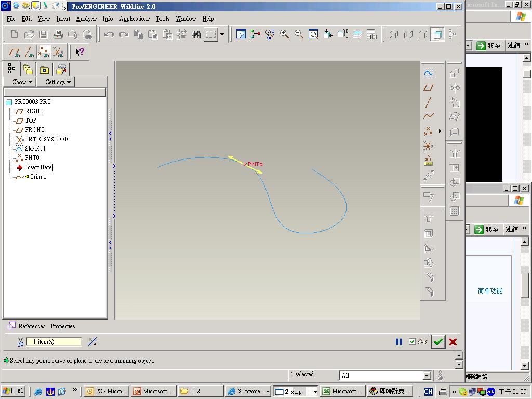
Task: Open 2 xtop taskbar group dropdown
Action: (x=315, y=391)
